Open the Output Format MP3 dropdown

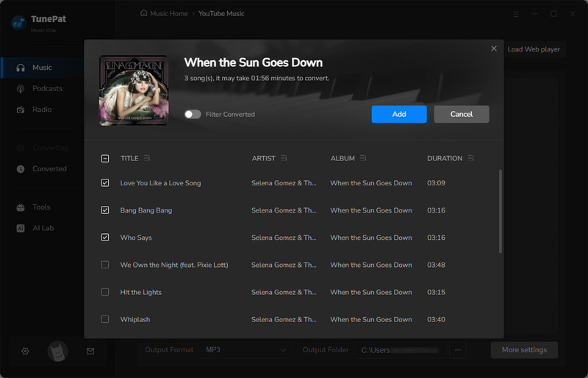click(x=245, y=350)
